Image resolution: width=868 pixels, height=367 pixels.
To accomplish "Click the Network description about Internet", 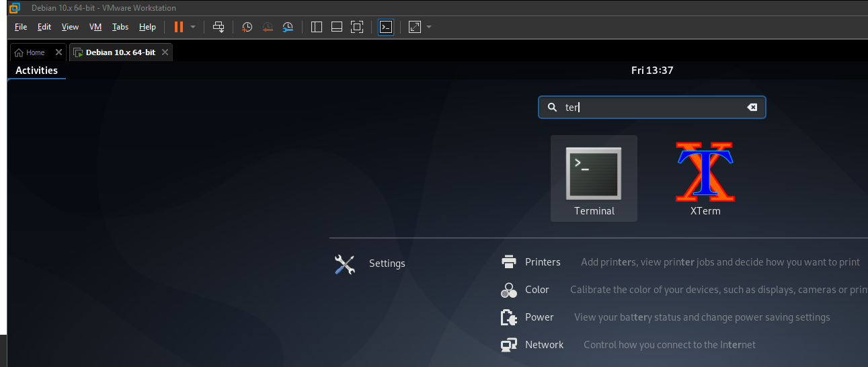I will click(x=670, y=345).
